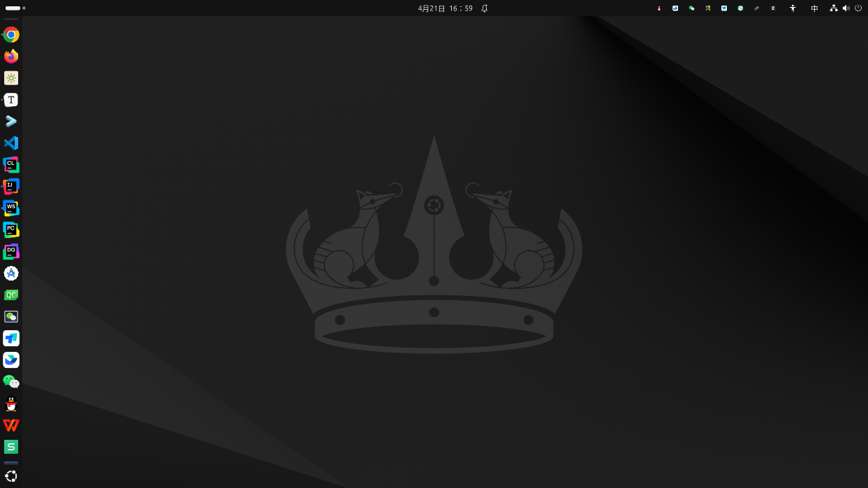
Task: Open the penguin QQ app in dock
Action: click(11, 404)
